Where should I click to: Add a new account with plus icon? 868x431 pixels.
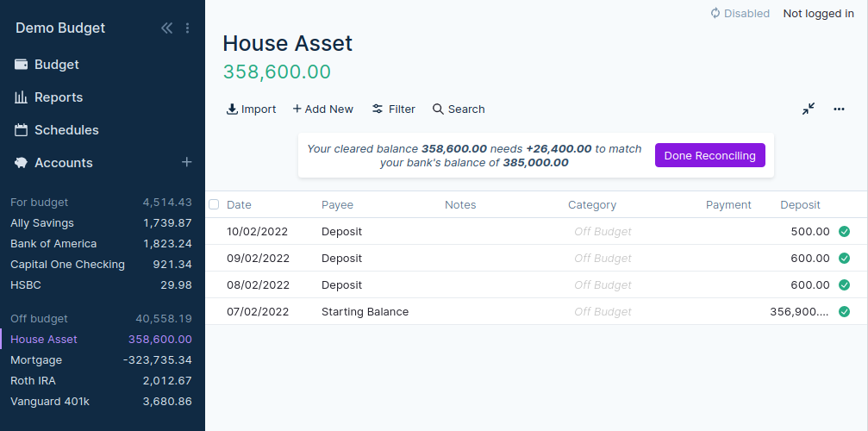(x=186, y=162)
